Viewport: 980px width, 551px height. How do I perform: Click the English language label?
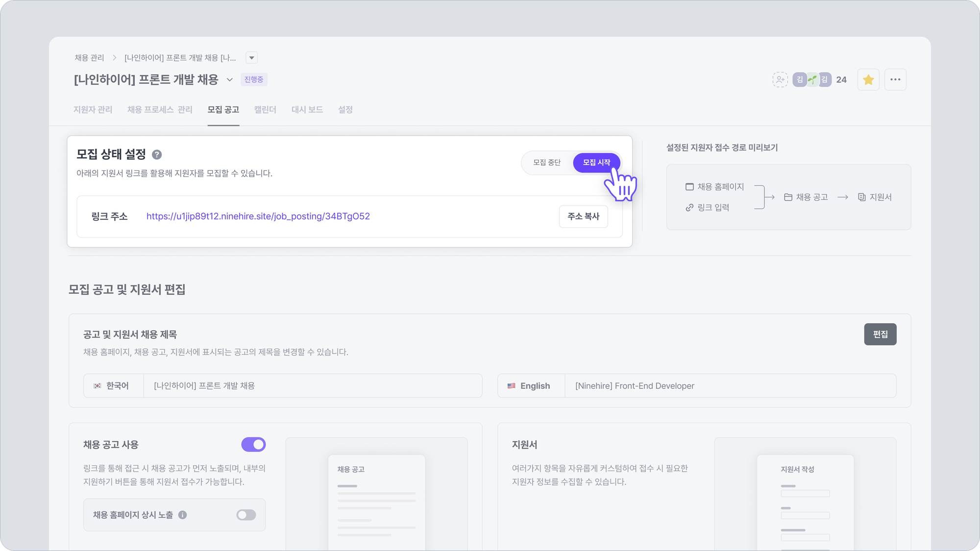tap(535, 386)
